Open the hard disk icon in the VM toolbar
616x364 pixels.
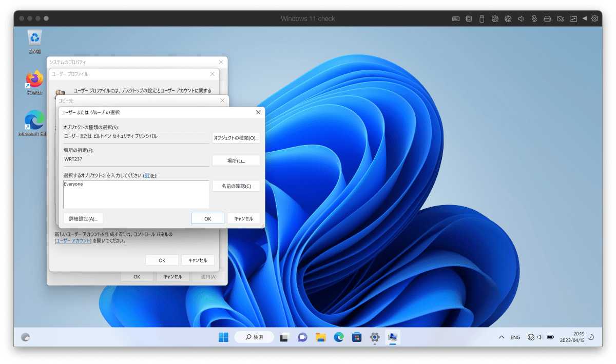(x=547, y=19)
